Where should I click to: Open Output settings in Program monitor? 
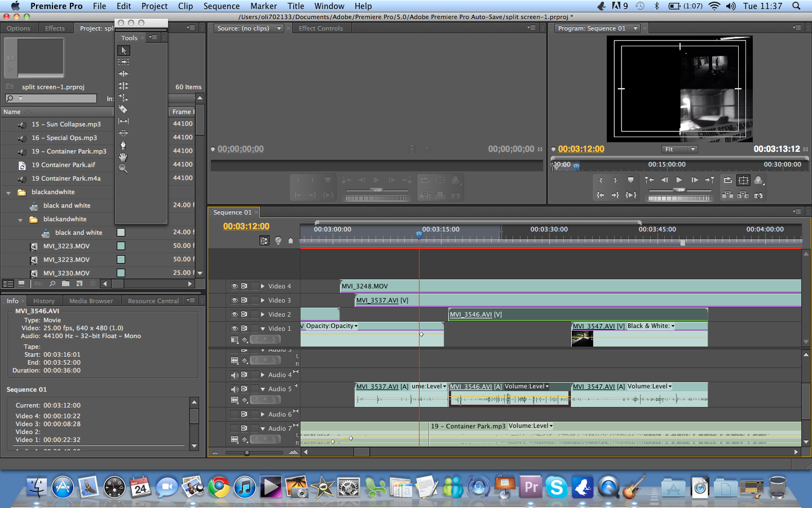coord(759,180)
